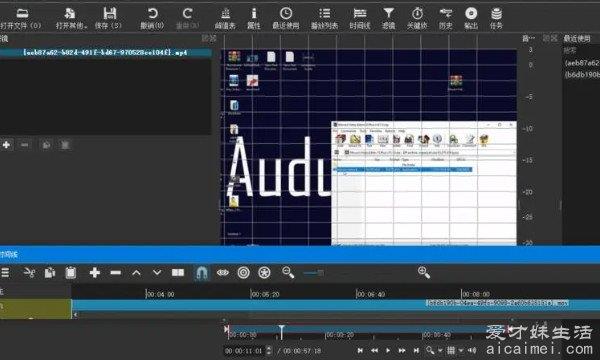600x360 pixels.
Task: Toggle scrub-while-dragging eye icon
Action: pos(223,273)
